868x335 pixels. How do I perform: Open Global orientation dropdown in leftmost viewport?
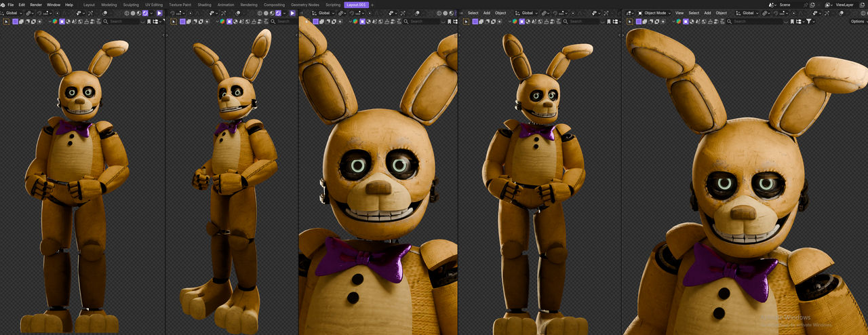(x=12, y=13)
